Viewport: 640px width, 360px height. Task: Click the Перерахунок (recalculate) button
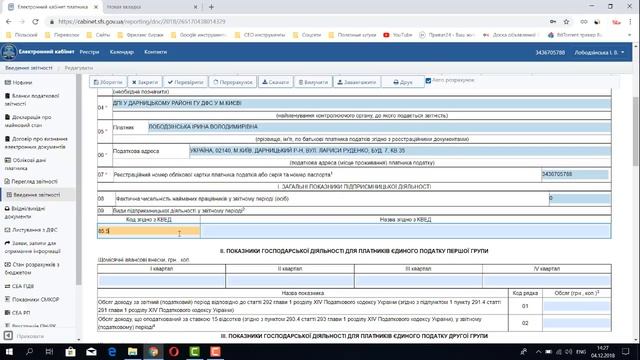[x=233, y=82]
